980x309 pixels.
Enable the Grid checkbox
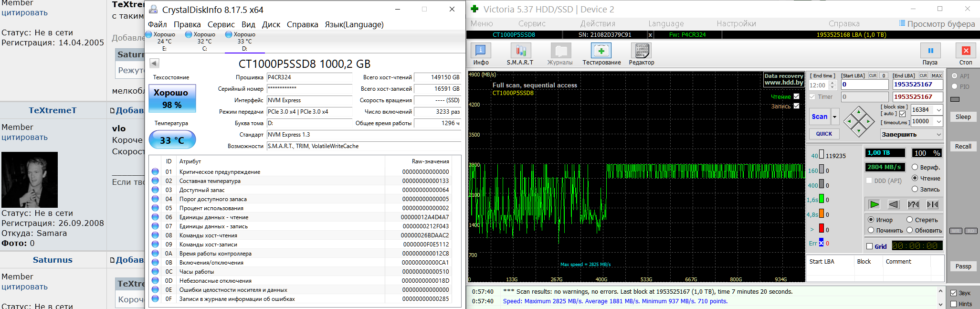point(869,246)
